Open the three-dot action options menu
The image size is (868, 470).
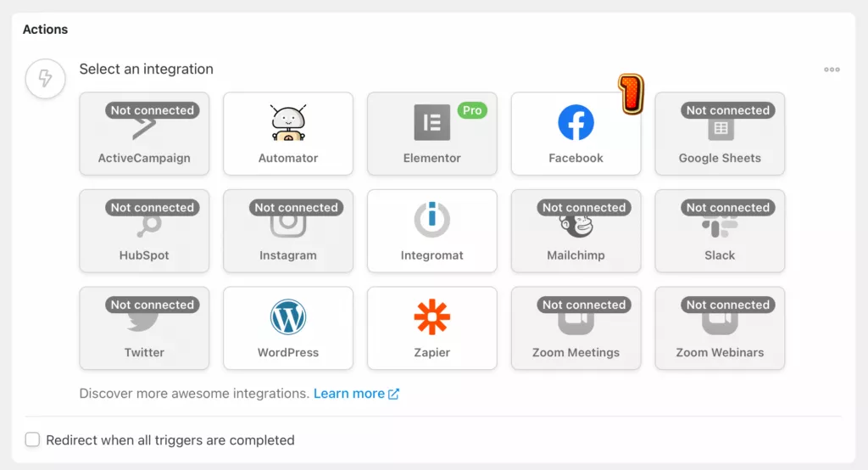[832, 70]
